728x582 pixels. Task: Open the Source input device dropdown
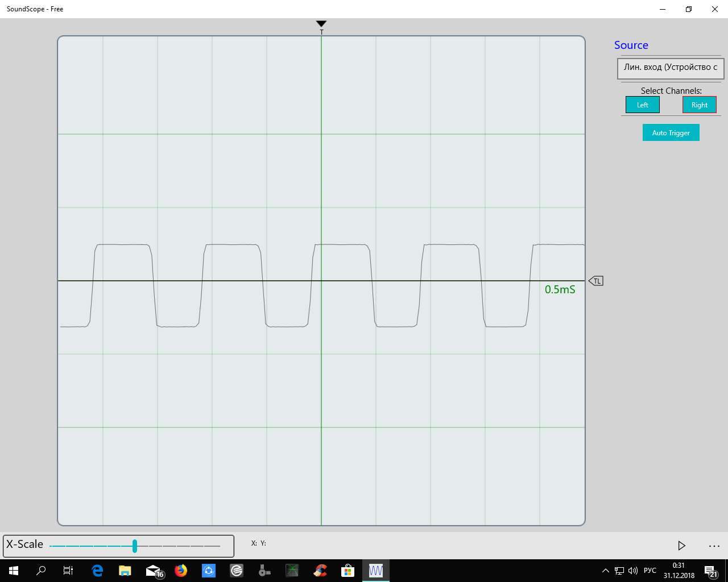[x=670, y=68]
